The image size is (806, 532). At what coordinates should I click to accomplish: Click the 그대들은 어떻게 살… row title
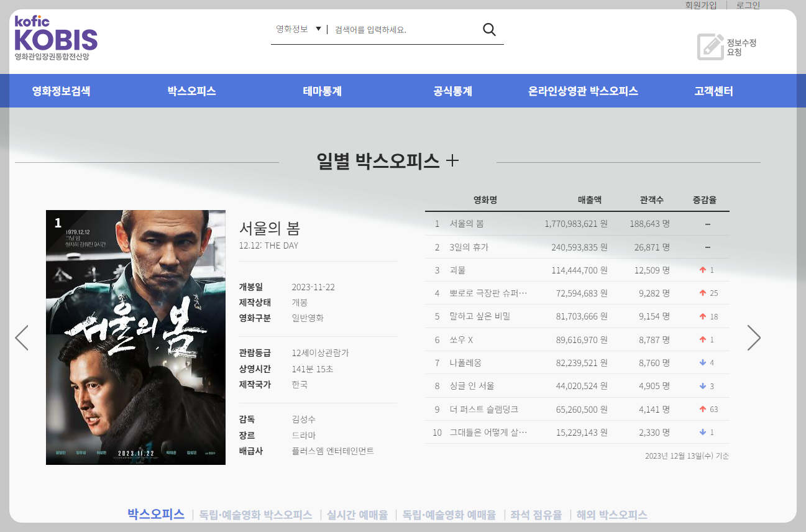[x=488, y=432]
